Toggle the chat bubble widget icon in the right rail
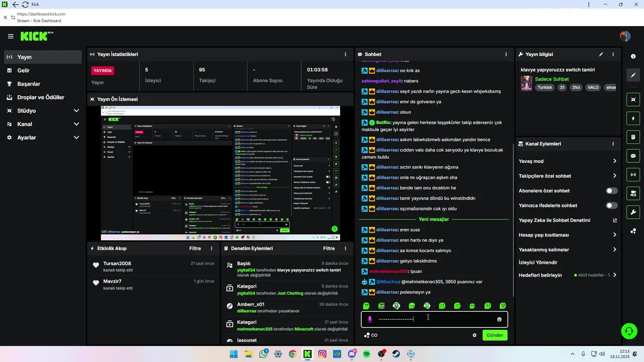The image size is (644, 362). 633,156
